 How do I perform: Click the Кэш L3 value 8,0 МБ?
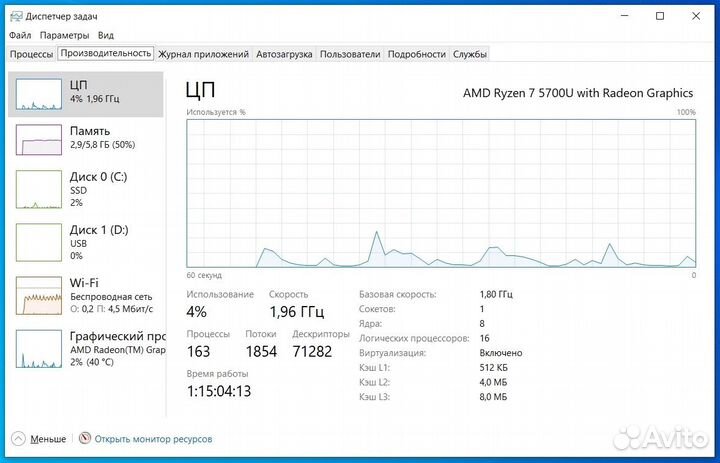pyautogui.click(x=493, y=397)
